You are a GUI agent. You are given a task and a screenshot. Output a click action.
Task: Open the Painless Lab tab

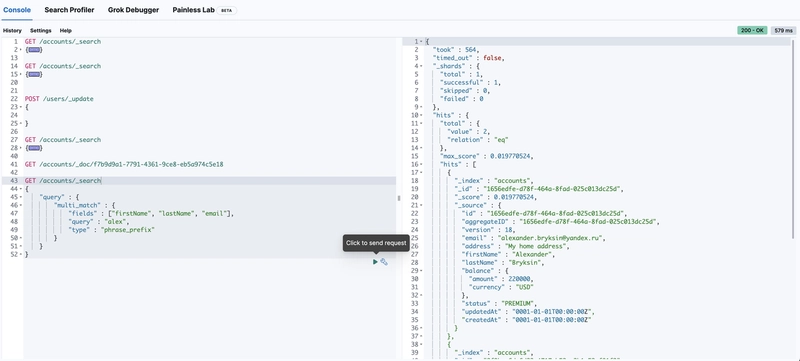click(204, 10)
